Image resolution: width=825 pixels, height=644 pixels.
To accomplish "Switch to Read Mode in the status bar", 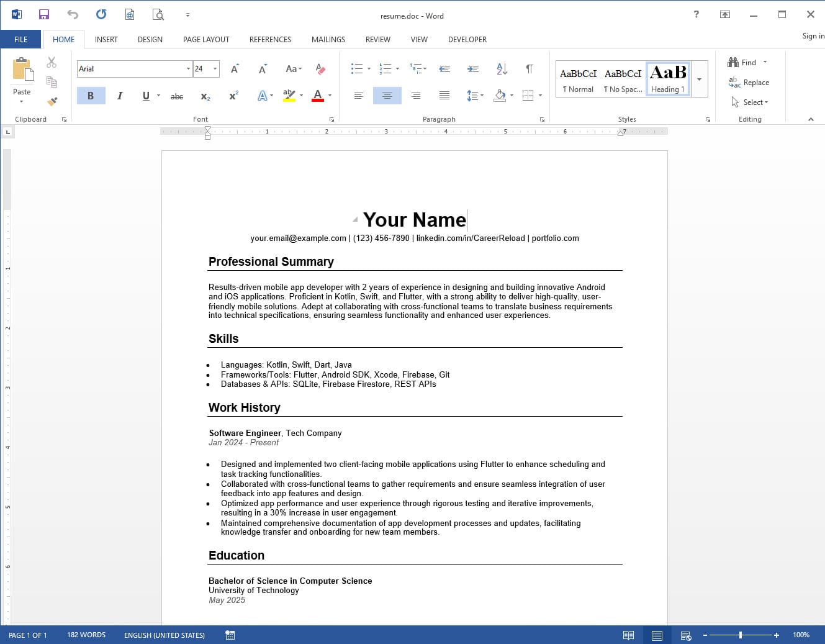I will coord(628,635).
